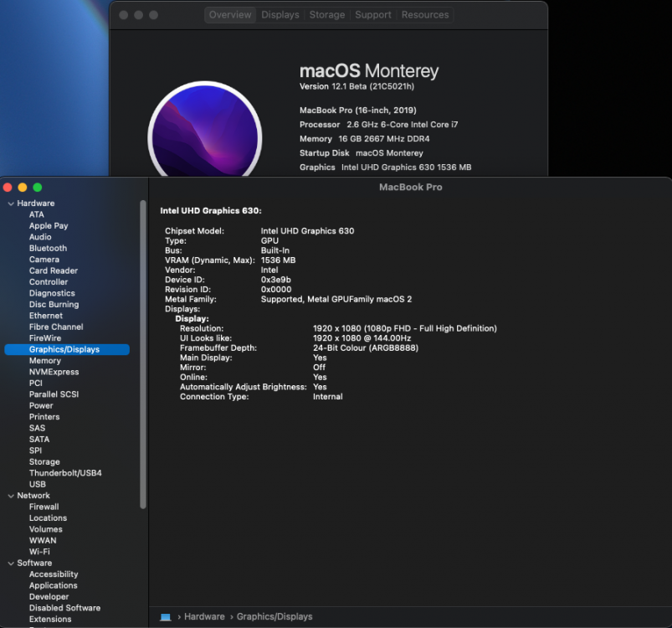The height and width of the screenshot is (628, 672).
Task: Collapse the Hardware section chevron
Action: tap(11, 203)
